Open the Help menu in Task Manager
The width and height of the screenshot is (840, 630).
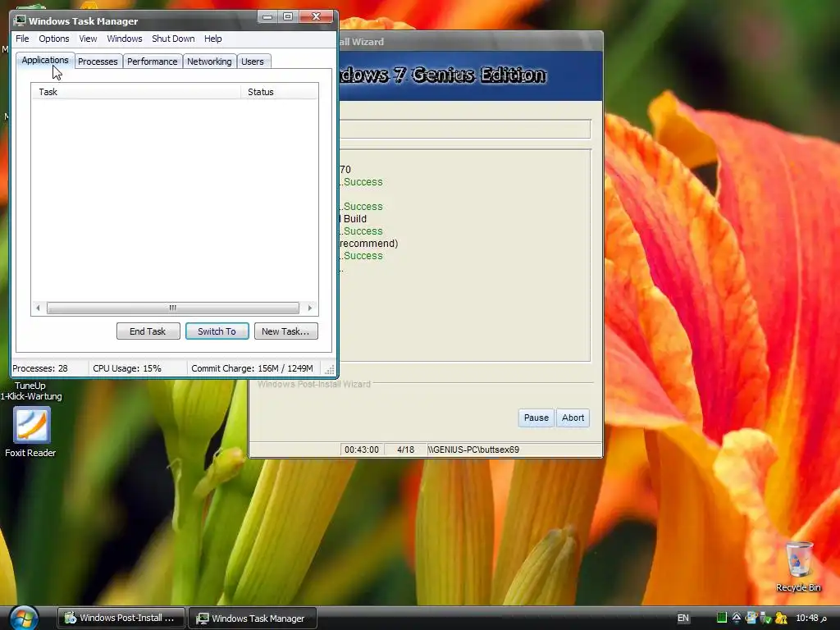[212, 39]
